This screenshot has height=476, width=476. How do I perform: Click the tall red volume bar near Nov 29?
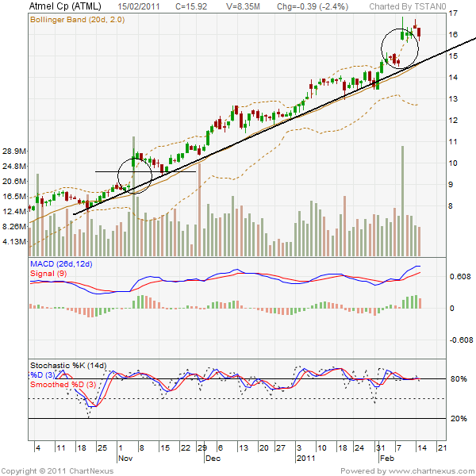[x=199, y=209]
